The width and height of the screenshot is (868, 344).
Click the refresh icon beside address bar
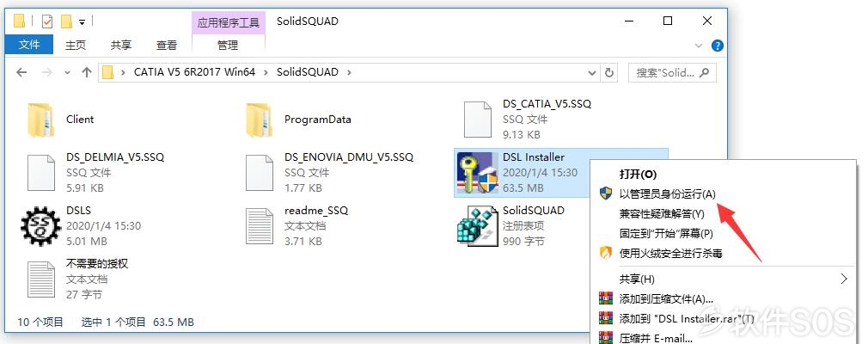tap(609, 72)
